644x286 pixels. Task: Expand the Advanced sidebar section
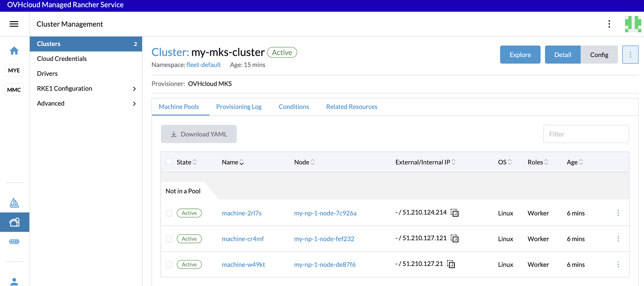point(86,103)
